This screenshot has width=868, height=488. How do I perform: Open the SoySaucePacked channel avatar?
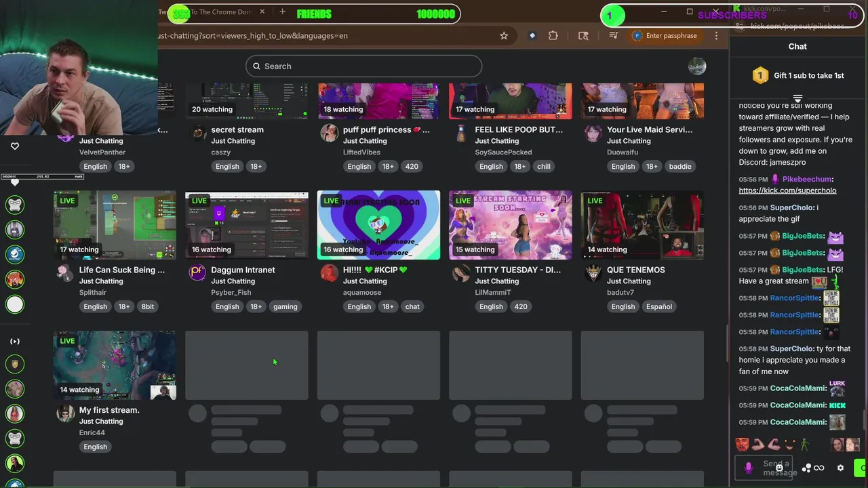[461, 132]
